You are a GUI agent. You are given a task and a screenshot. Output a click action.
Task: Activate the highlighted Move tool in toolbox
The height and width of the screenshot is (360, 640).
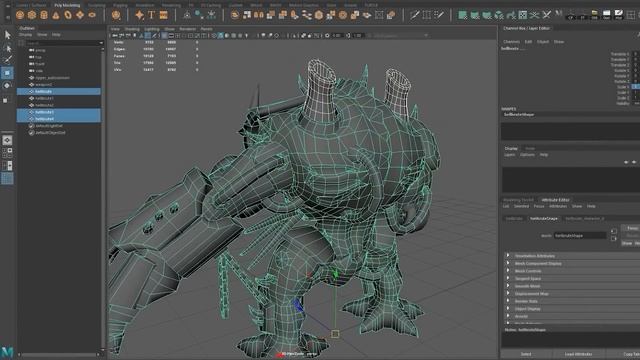click(7, 73)
